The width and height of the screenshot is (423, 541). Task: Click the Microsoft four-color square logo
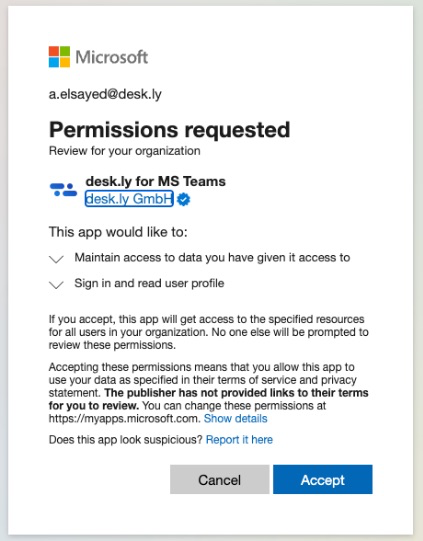[x=59, y=57]
